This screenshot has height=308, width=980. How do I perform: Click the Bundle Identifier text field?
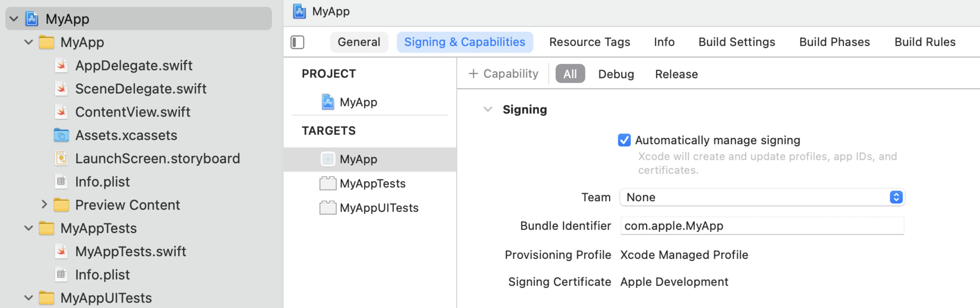click(x=762, y=226)
